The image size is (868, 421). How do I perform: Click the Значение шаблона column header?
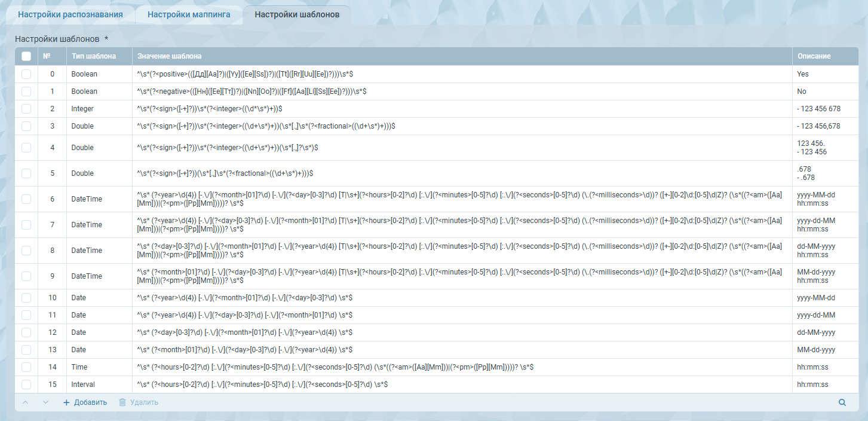tap(170, 56)
